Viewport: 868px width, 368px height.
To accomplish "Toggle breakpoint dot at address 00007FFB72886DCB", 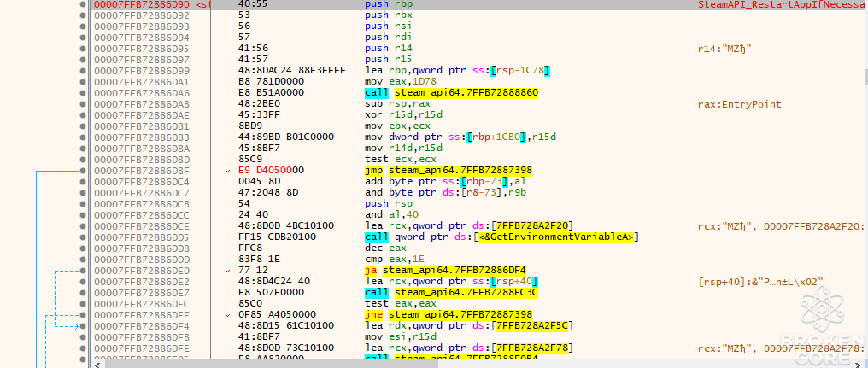I will coord(83,204).
